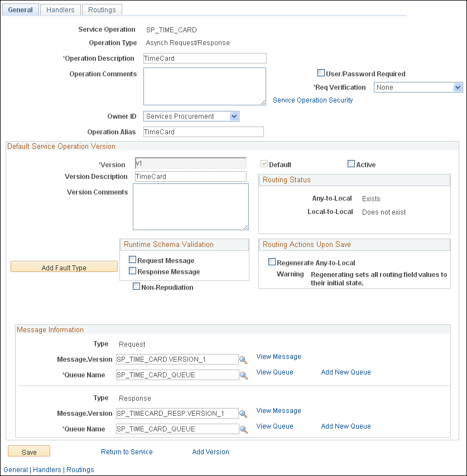
Task: Click Return to Service
Action: (127, 451)
